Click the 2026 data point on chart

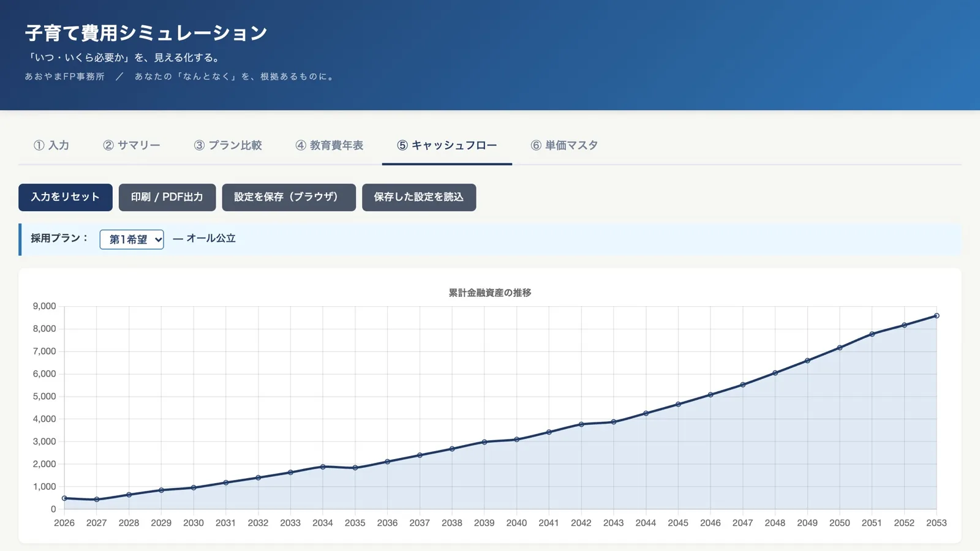click(x=64, y=498)
